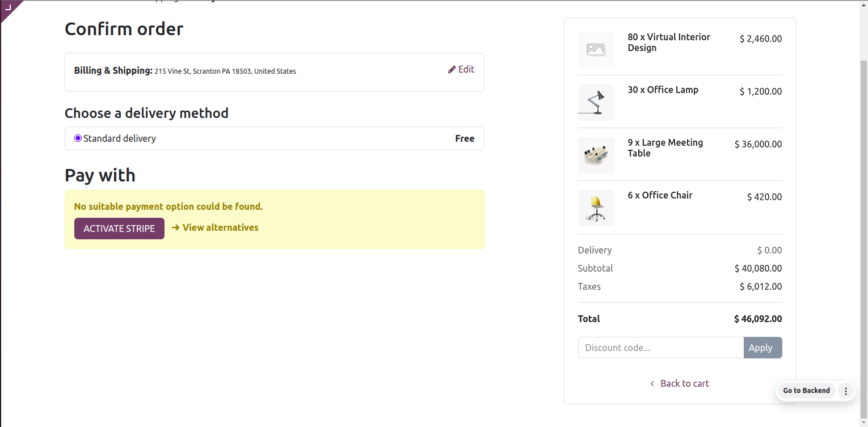Click the 'Taxes' label

(589, 286)
